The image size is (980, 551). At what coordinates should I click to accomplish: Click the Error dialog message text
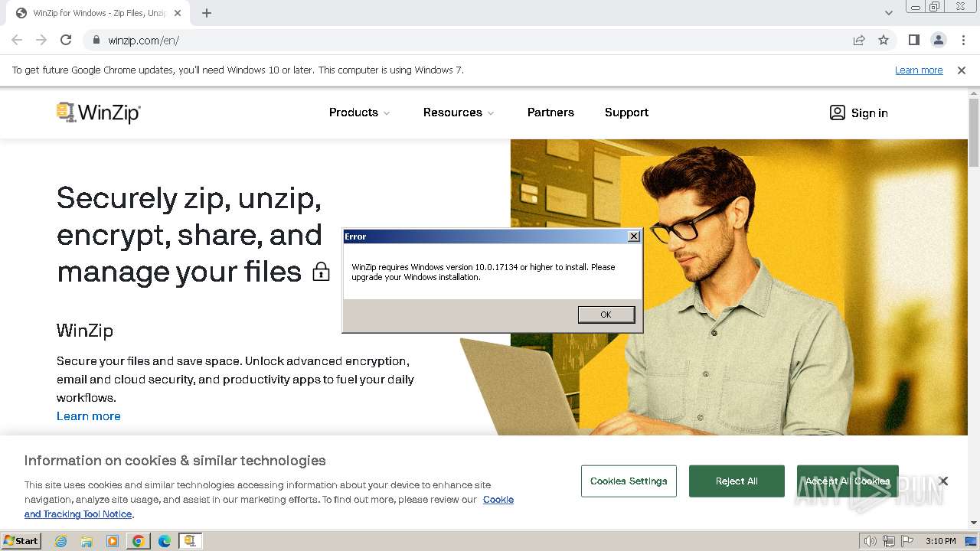(483, 272)
